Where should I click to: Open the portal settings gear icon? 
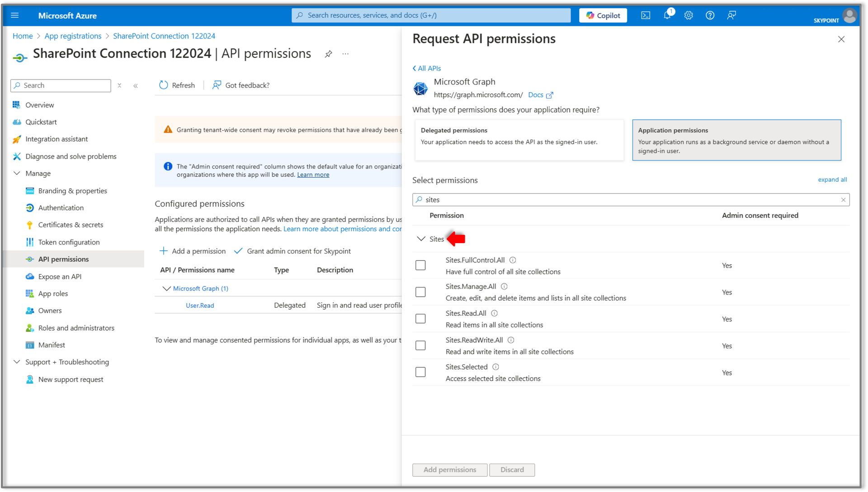coord(689,15)
